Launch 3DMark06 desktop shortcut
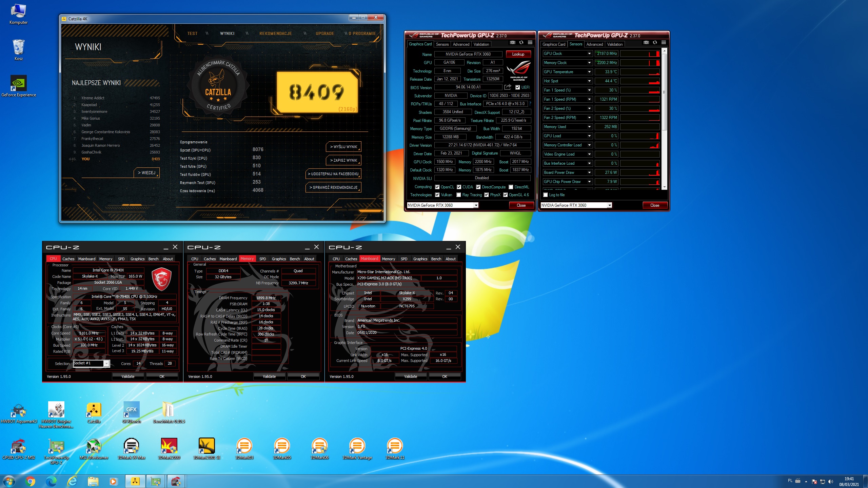This screenshot has width=868, height=488. pos(319,449)
